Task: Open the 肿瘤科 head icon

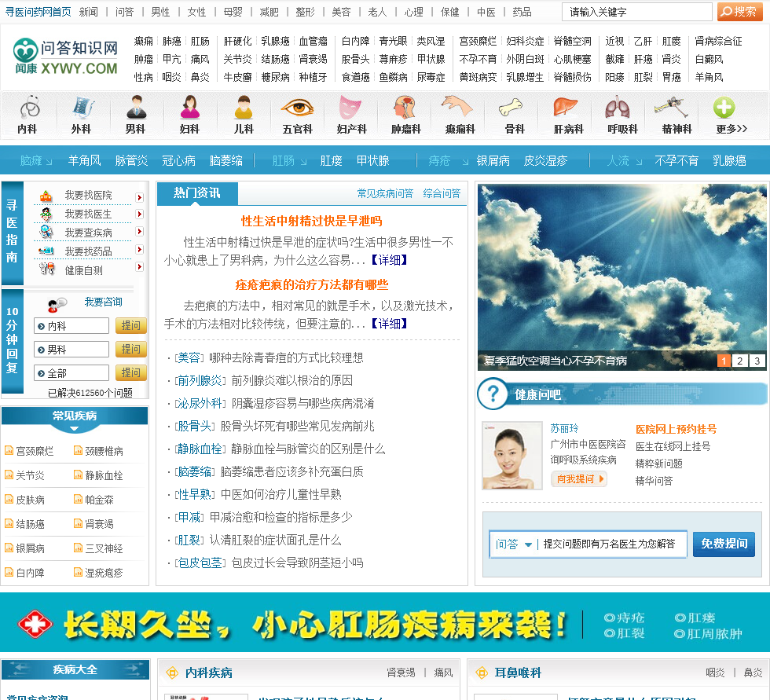Action: pyautogui.click(x=405, y=108)
